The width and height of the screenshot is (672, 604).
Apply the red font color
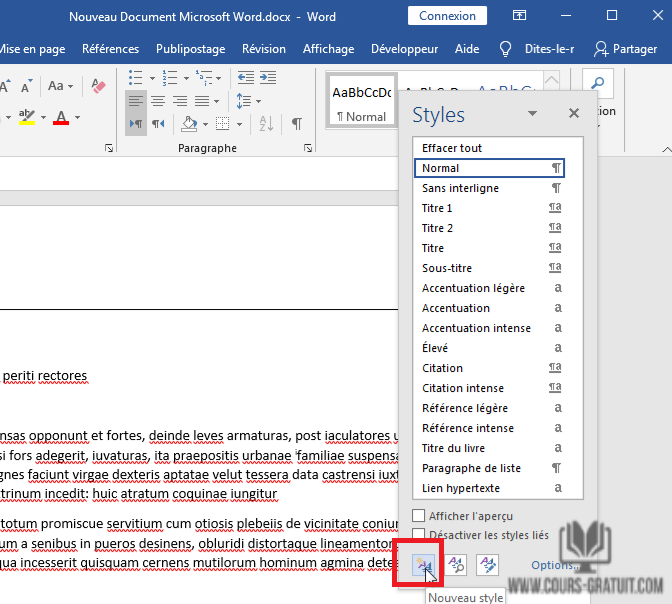[x=61, y=117]
